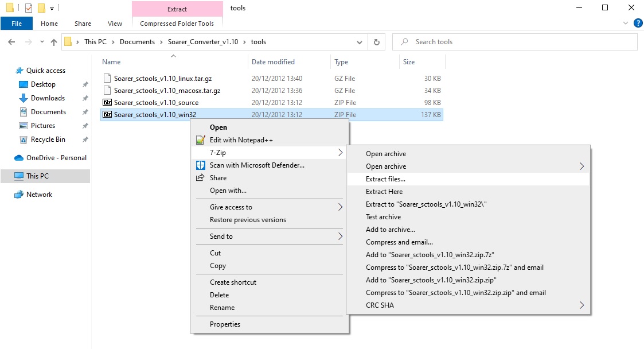Refresh the tools folder view

pyautogui.click(x=377, y=41)
